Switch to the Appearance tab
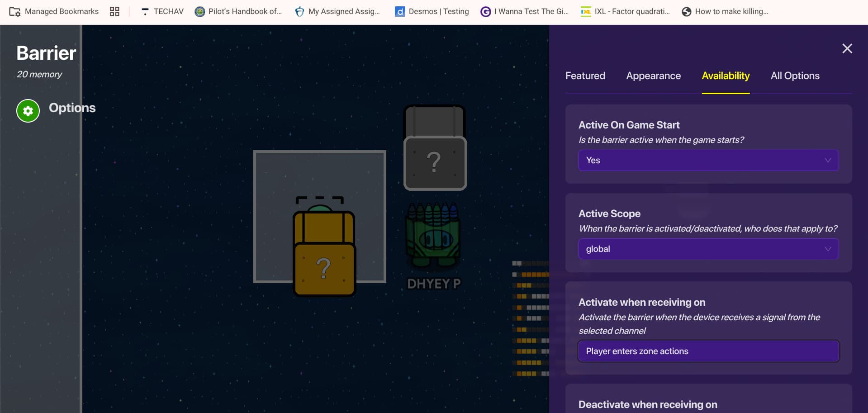Screen dimensions: 868x413 tap(653, 76)
